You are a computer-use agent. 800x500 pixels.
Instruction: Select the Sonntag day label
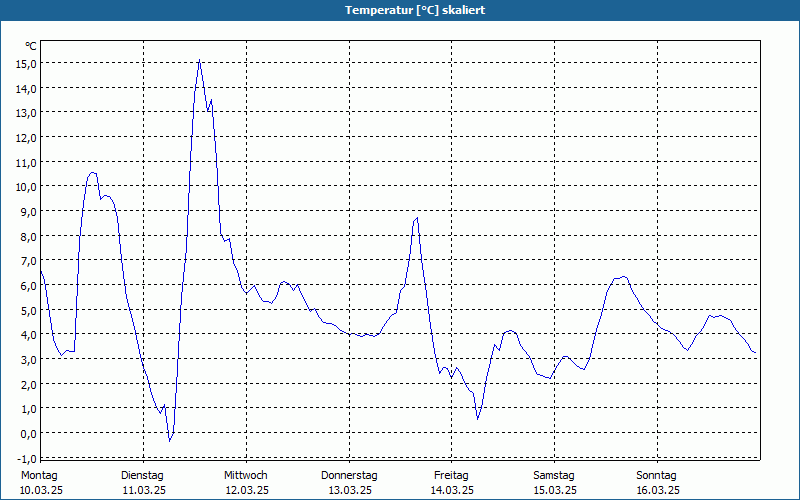[x=657, y=475]
